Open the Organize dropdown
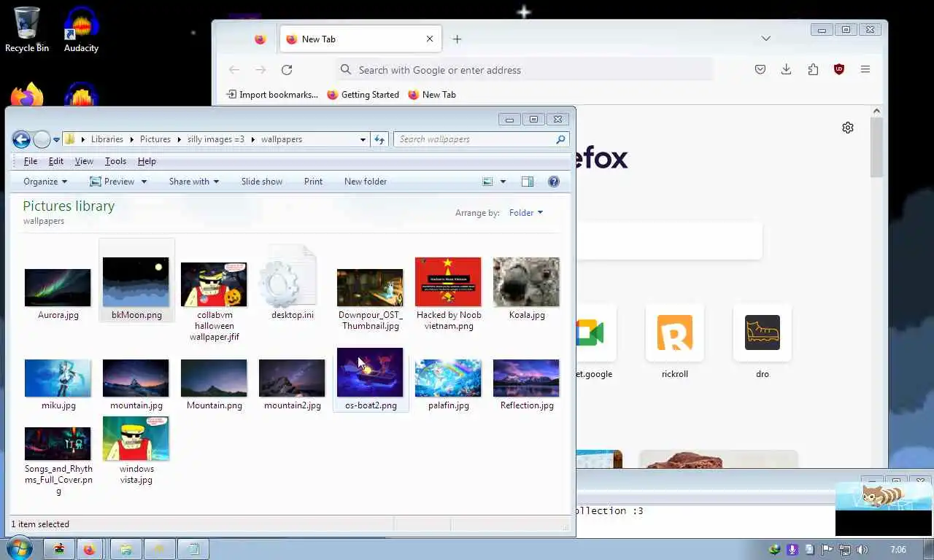The image size is (934, 560). (x=45, y=182)
